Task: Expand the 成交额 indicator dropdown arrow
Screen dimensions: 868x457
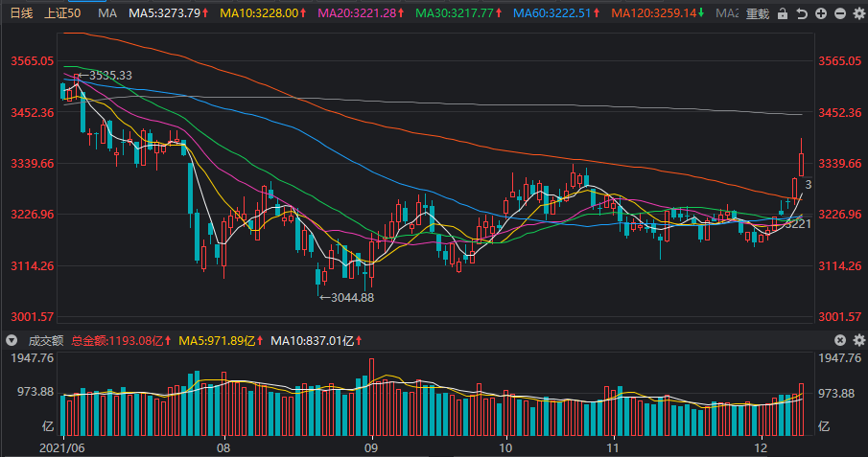Action: [x=12, y=340]
